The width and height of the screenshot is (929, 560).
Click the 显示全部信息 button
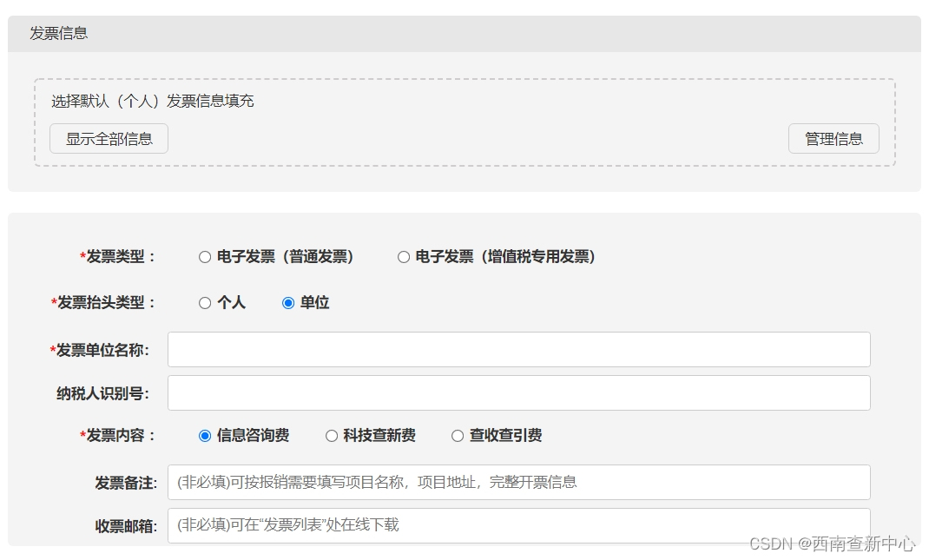pyautogui.click(x=109, y=139)
